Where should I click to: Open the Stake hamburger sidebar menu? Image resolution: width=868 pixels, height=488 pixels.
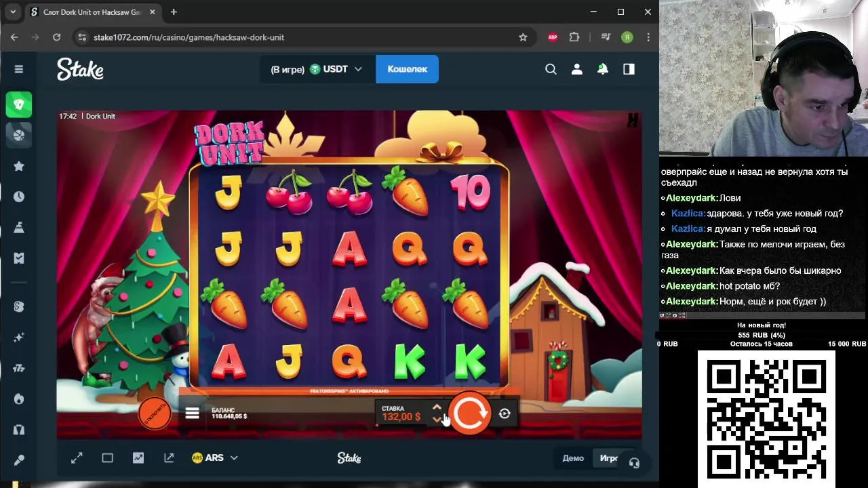(19, 69)
